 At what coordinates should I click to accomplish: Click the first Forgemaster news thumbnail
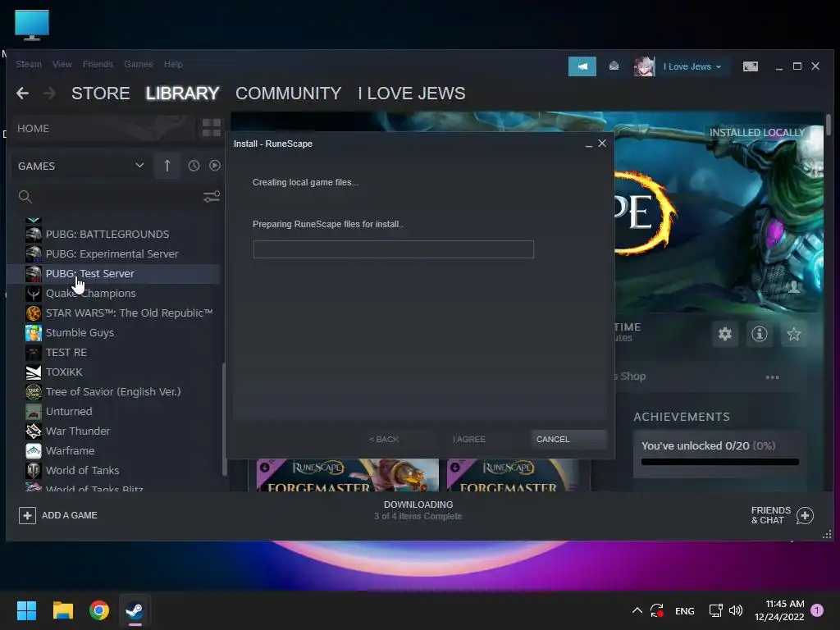tap(348, 475)
